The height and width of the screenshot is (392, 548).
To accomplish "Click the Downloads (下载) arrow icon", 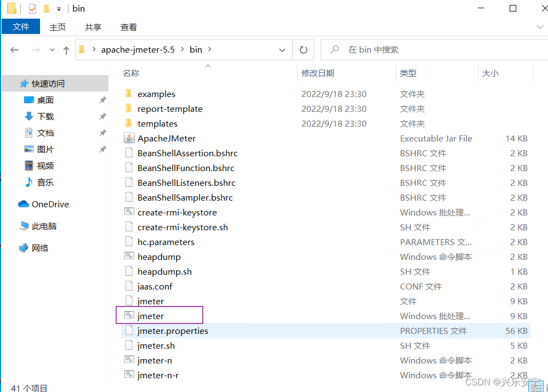I will [x=29, y=116].
